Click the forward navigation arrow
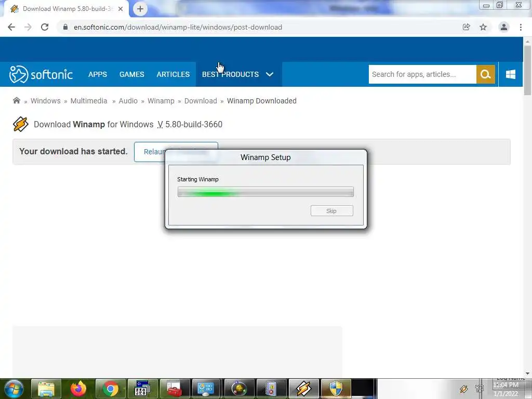 pos(28,27)
